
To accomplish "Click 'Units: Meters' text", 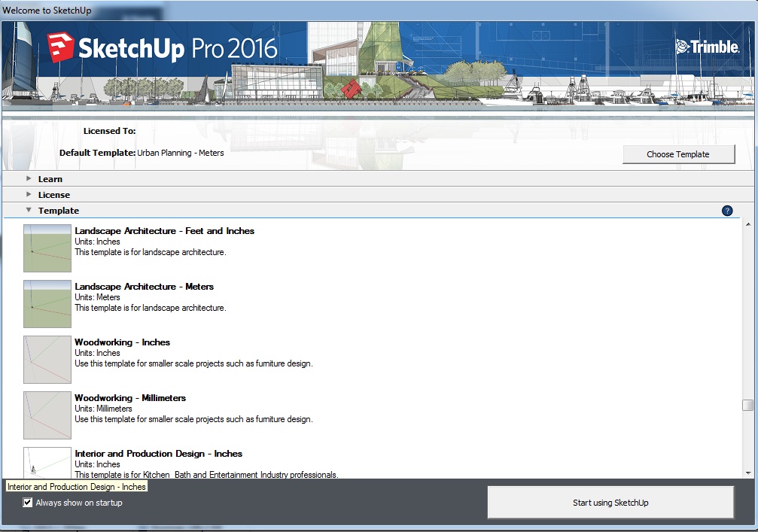I will click(x=97, y=297).
